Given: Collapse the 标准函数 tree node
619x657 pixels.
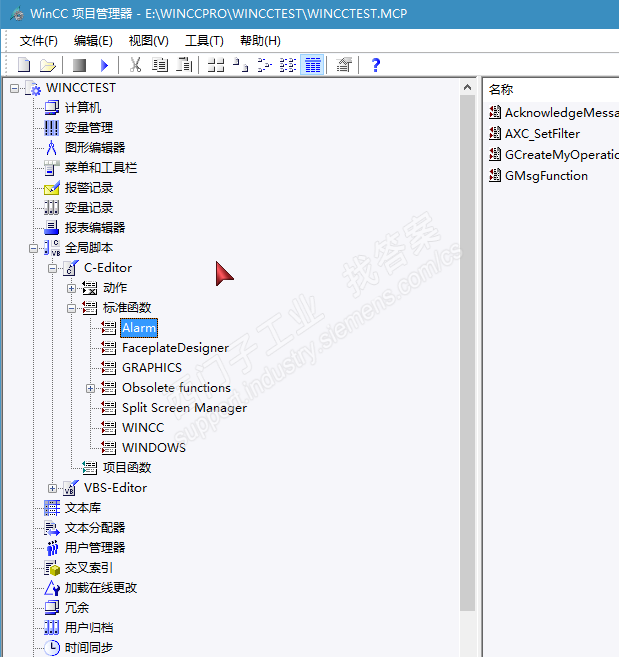Looking at the screenshot, I should (71, 308).
